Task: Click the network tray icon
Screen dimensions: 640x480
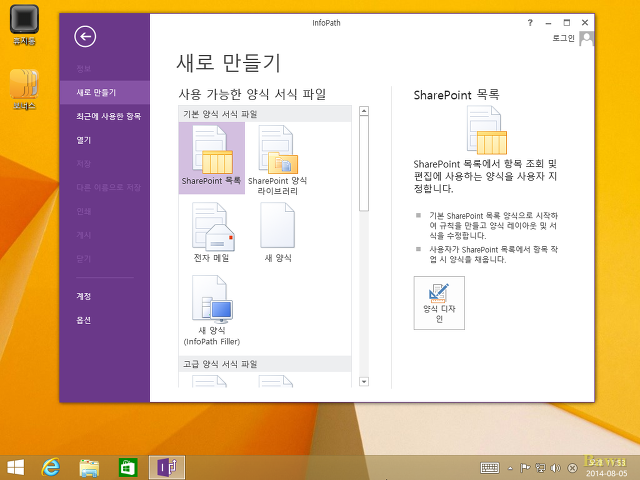Action: click(x=540, y=468)
